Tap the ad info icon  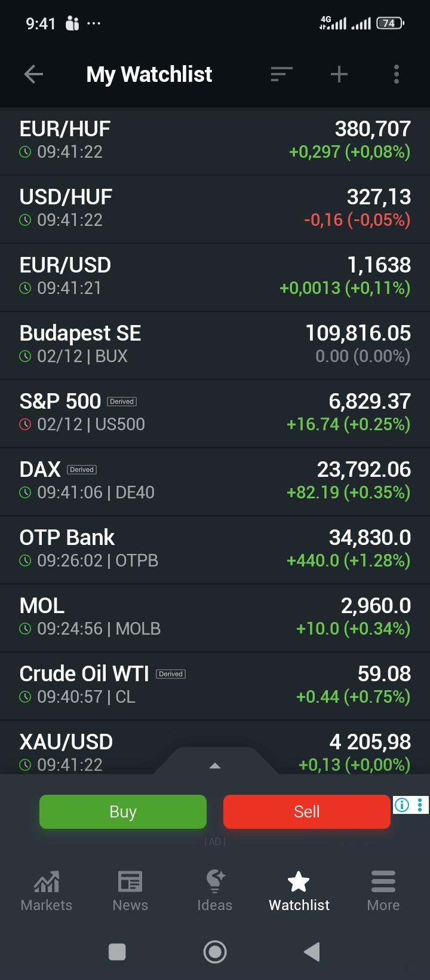403,805
